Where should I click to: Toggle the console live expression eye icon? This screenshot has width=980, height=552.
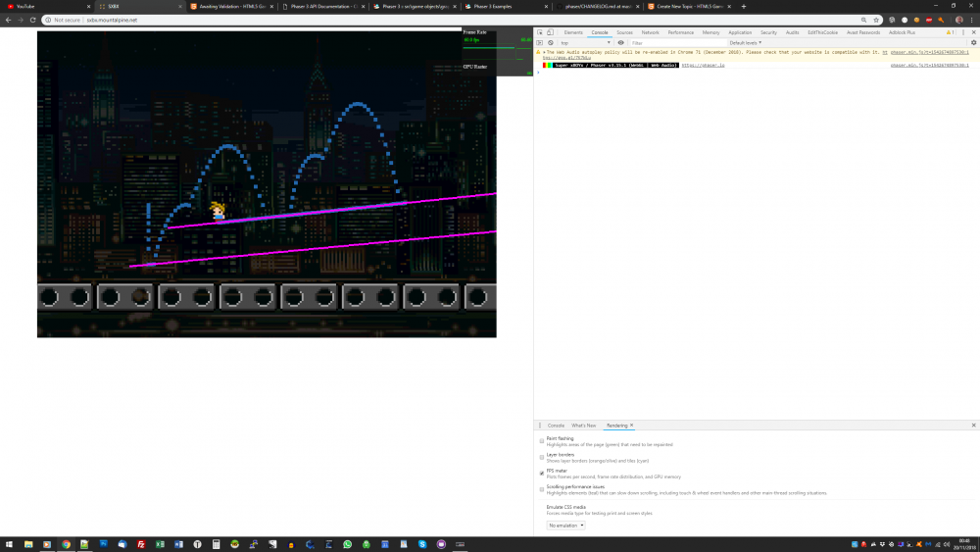coord(620,43)
